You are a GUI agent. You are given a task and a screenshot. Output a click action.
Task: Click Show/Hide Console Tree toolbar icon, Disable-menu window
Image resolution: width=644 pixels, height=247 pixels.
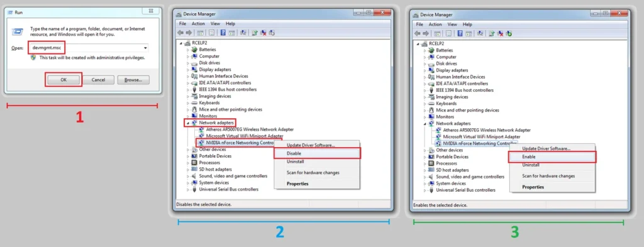point(201,33)
